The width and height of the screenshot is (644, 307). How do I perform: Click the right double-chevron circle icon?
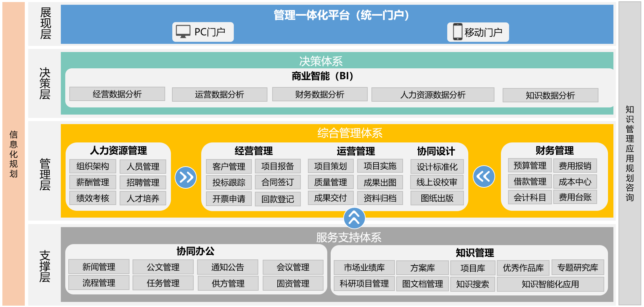(x=186, y=177)
